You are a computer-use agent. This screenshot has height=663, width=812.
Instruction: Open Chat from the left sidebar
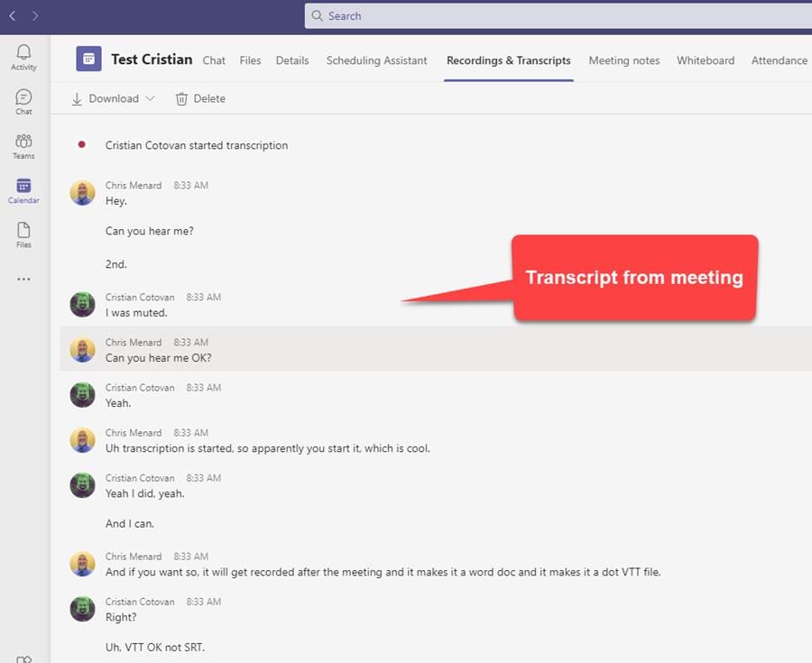[x=23, y=100]
